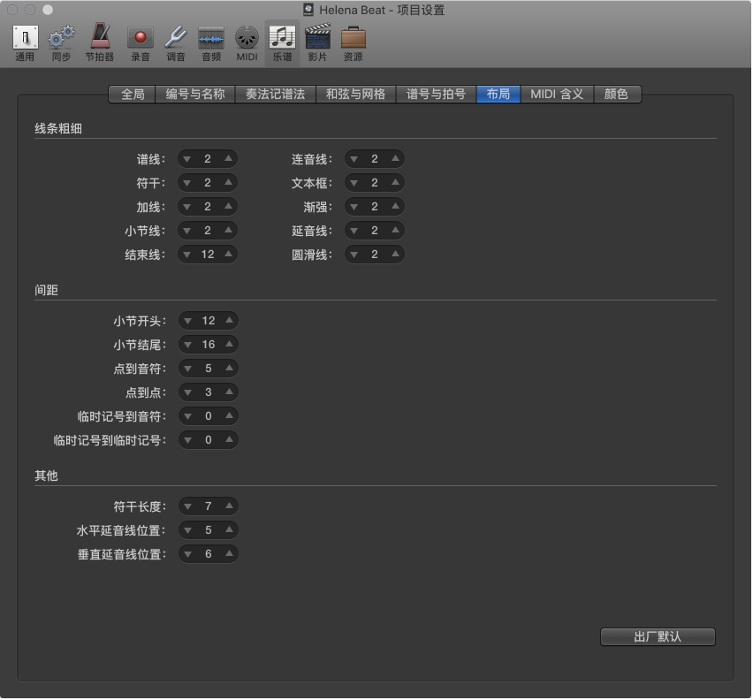753x700 pixels.
Task: Open the 编号与名称 tab
Action: (x=195, y=95)
